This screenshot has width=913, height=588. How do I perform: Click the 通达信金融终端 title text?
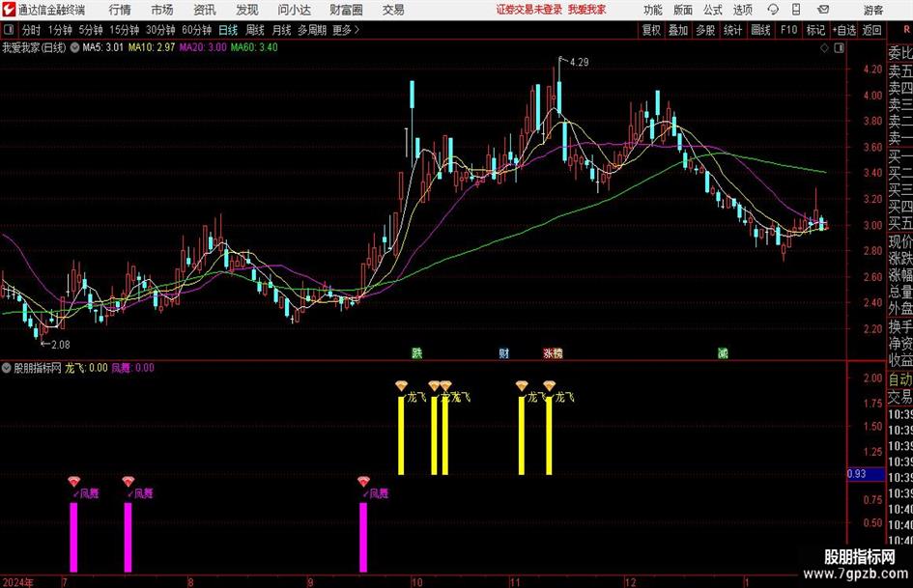click(x=51, y=10)
